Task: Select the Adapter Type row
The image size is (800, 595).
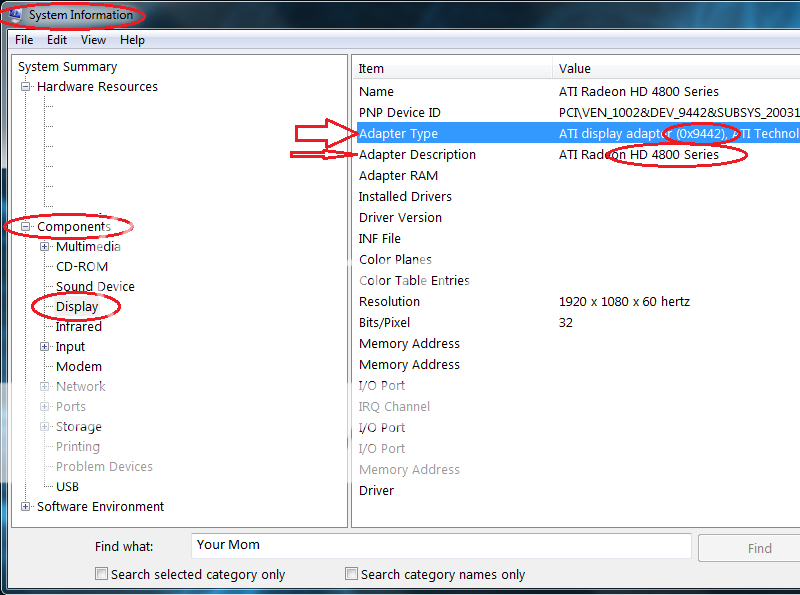Action: (x=577, y=134)
